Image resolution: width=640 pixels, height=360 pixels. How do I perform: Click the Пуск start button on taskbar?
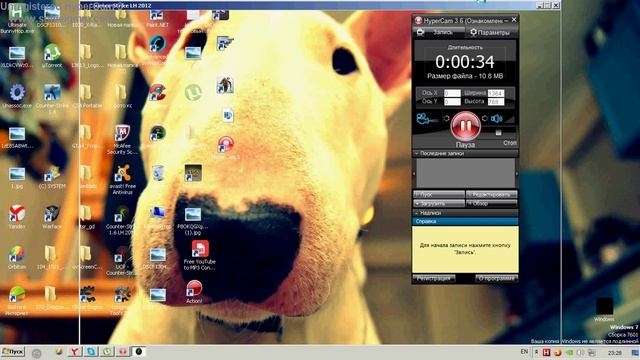click(x=13, y=351)
